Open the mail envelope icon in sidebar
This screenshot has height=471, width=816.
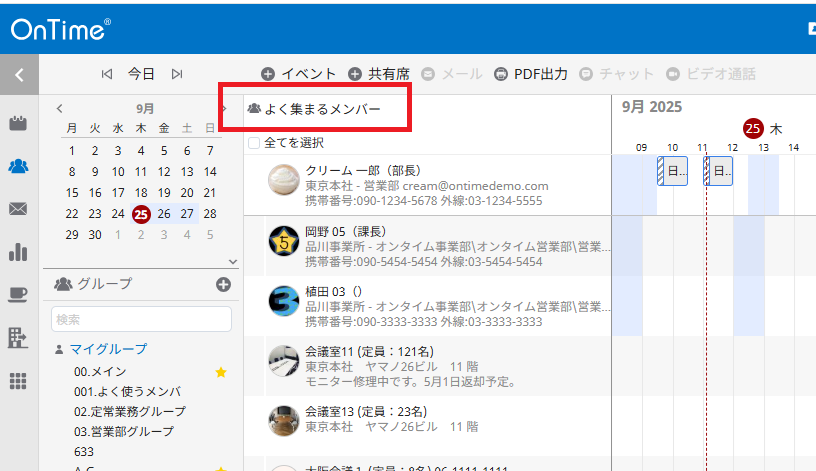18,209
